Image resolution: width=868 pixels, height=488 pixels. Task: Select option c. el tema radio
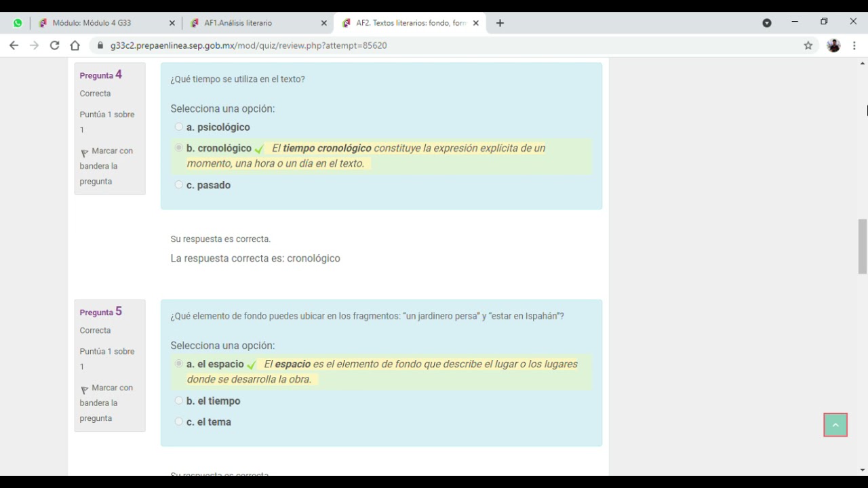click(x=179, y=422)
